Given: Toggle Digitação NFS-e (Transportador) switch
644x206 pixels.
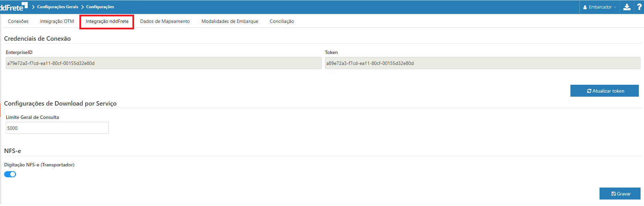Looking at the screenshot, I should 10,174.
